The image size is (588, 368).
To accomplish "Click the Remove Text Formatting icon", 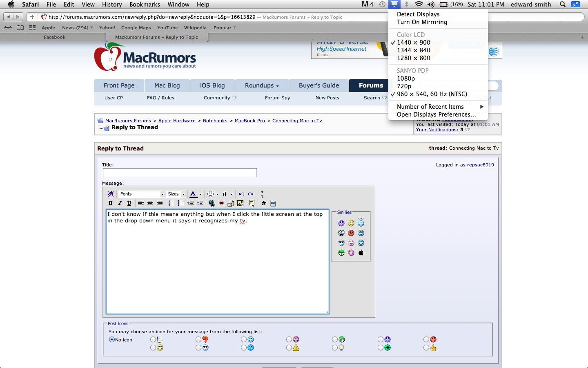I will coord(110,194).
